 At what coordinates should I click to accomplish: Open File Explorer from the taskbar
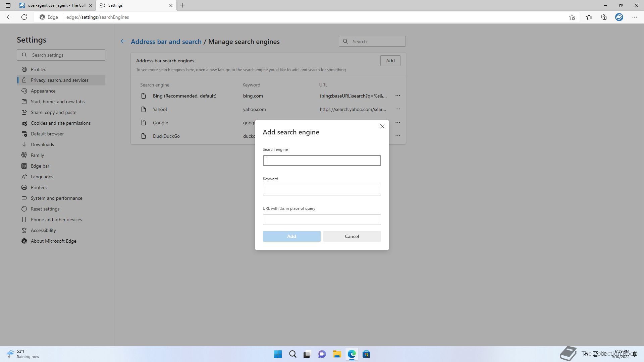tap(337, 354)
